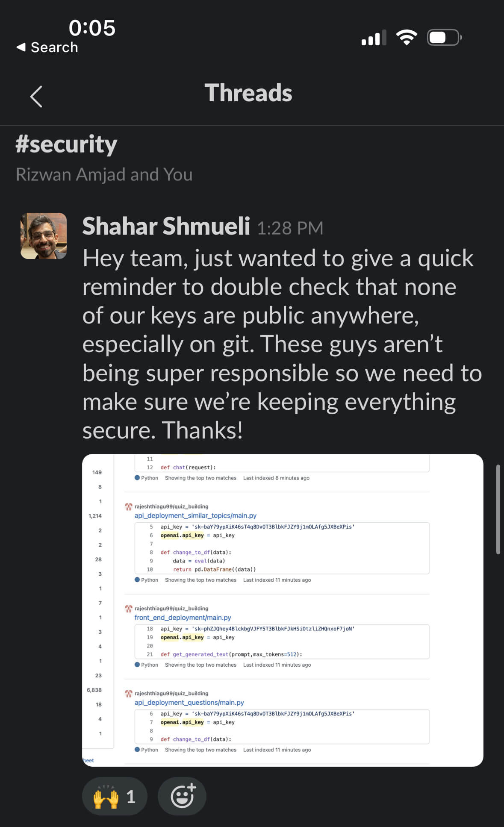Tap the Rizwan Amjad and You subtitle
The width and height of the screenshot is (504, 827).
[x=104, y=174]
